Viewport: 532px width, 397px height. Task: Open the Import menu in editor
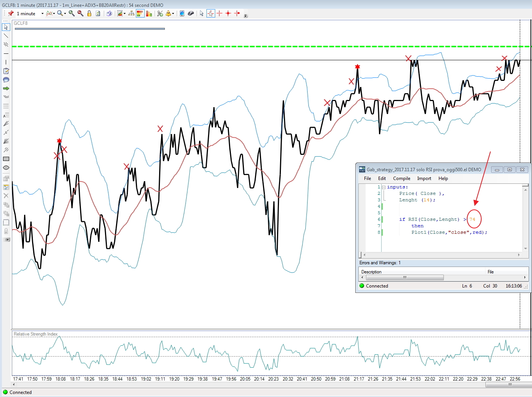tap(424, 178)
